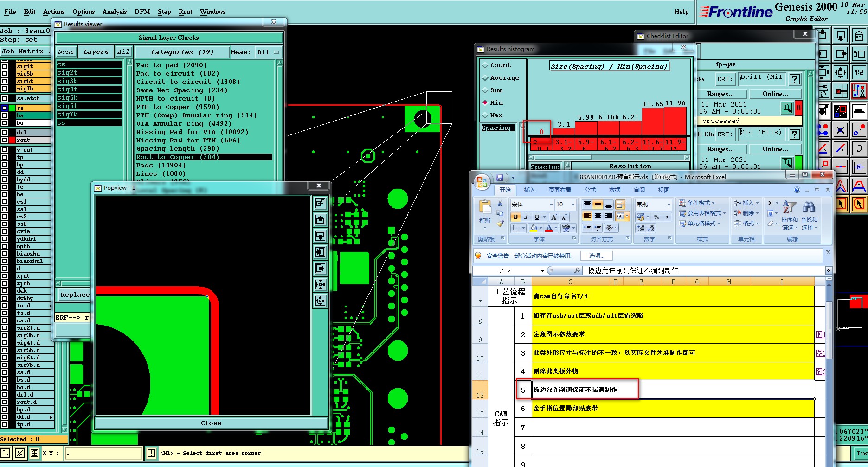The image size is (868, 467).
Task: Open the Rout menu
Action: tap(186, 12)
